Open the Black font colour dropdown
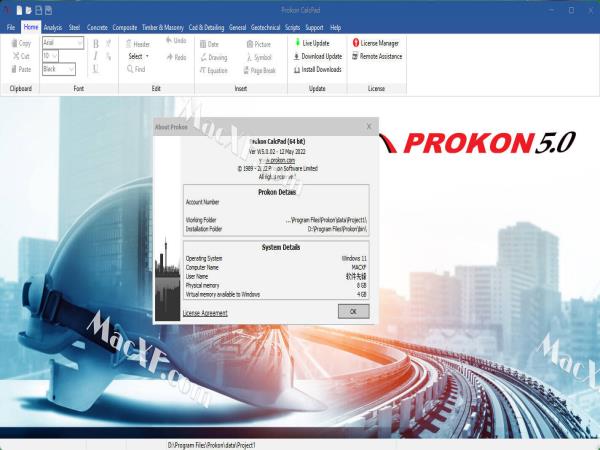 click(x=59, y=69)
